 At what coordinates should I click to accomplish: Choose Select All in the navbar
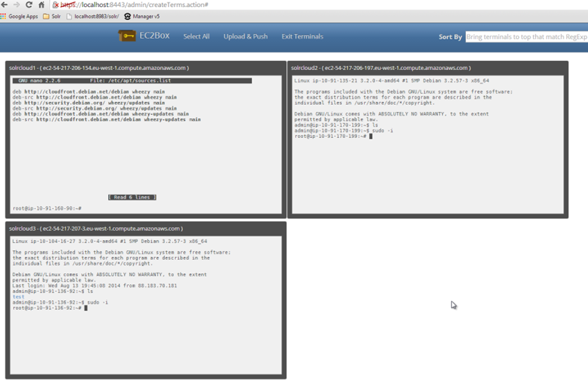[x=196, y=36]
